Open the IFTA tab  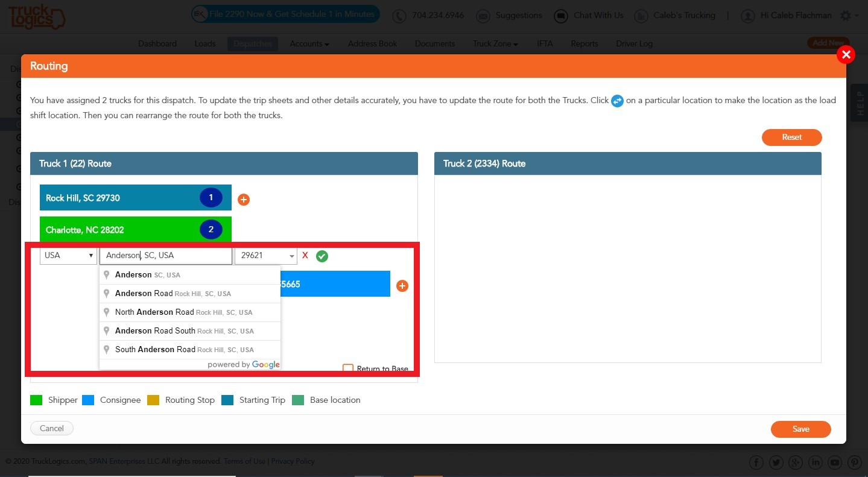click(x=545, y=43)
